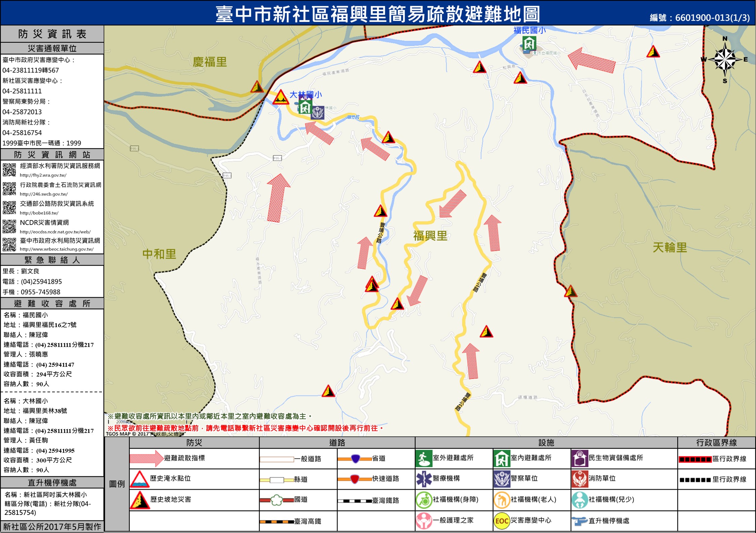The image size is (756, 533).
Task: Click the 醫療機構 legend icon
Action: pos(424,479)
